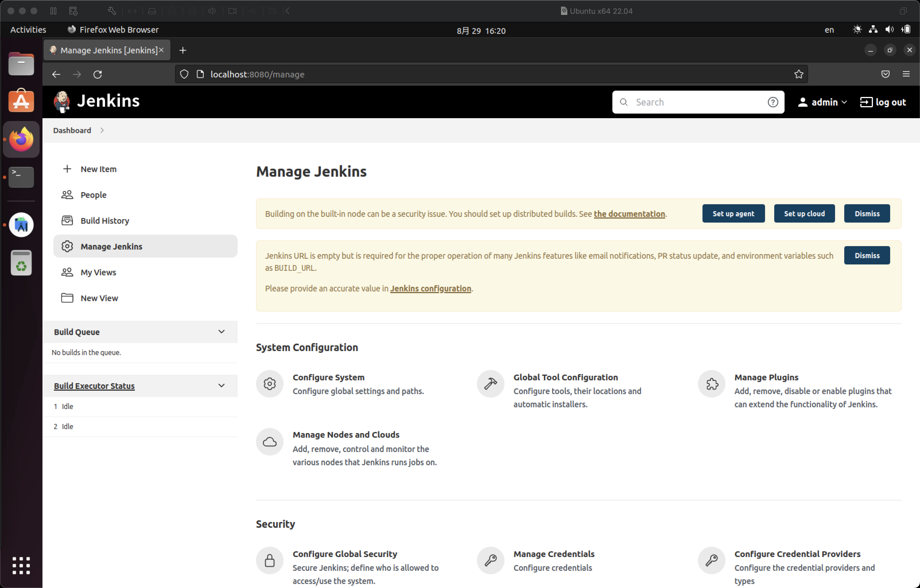Click the Jenkins butler logo icon
The image size is (920, 588).
[61, 102]
